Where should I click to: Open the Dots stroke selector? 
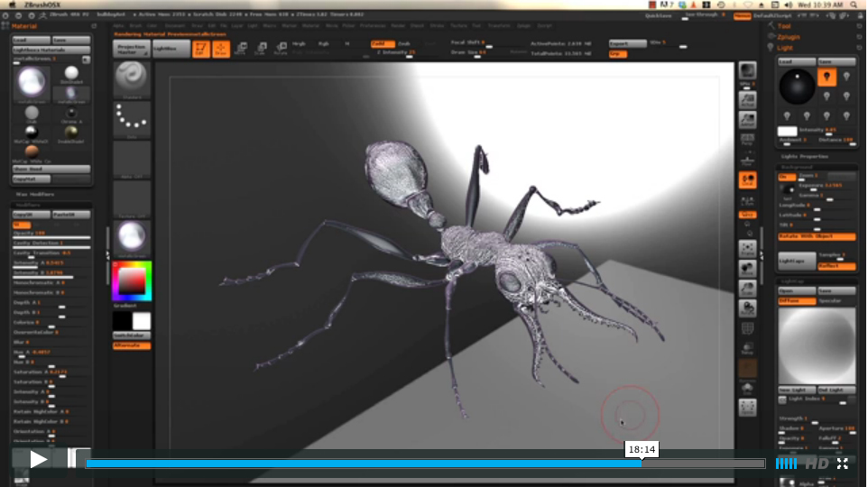point(131,120)
